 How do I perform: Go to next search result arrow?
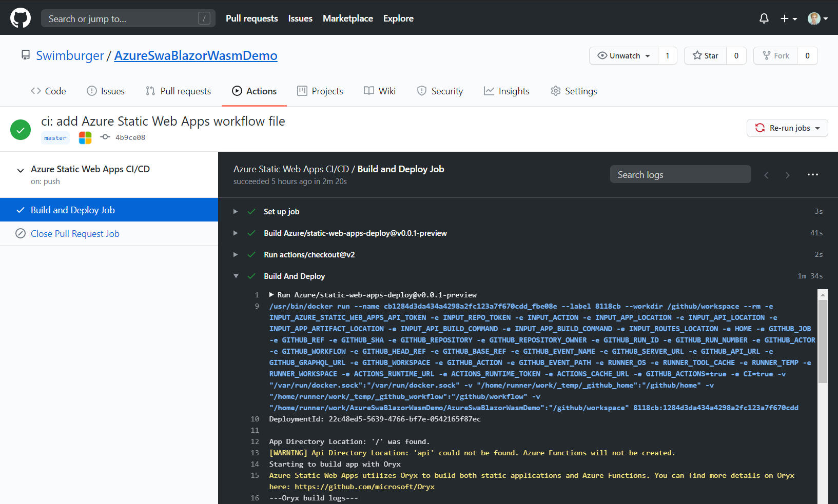788,175
